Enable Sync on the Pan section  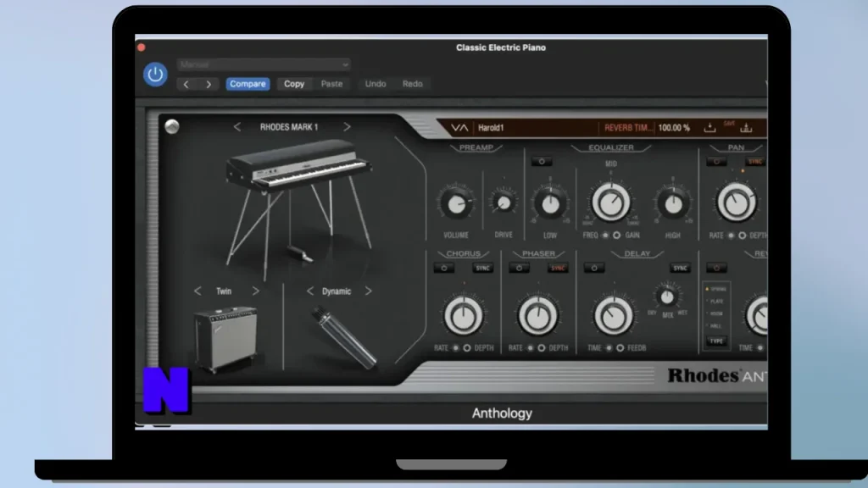point(755,162)
